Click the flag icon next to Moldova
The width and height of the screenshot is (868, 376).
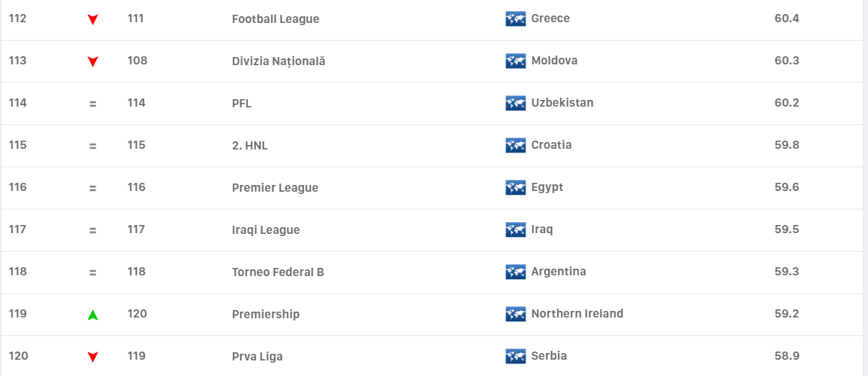515,61
